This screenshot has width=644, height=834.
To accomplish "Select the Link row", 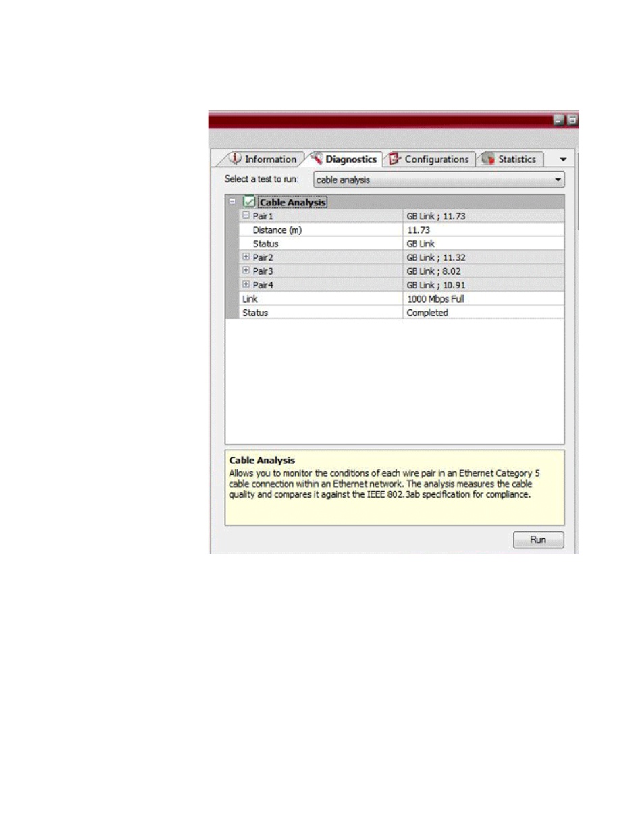I will tap(402, 298).
